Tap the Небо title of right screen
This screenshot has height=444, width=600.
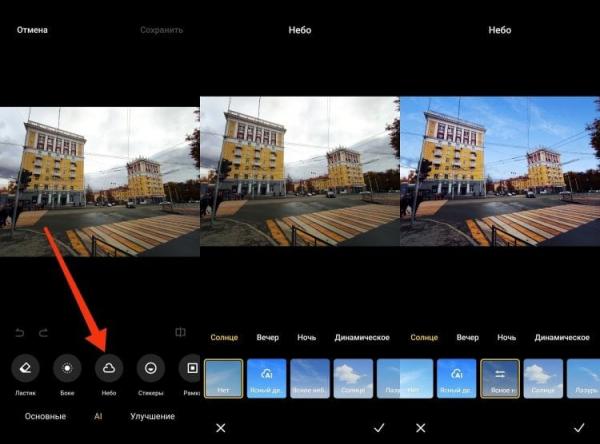(x=500, y=30)
